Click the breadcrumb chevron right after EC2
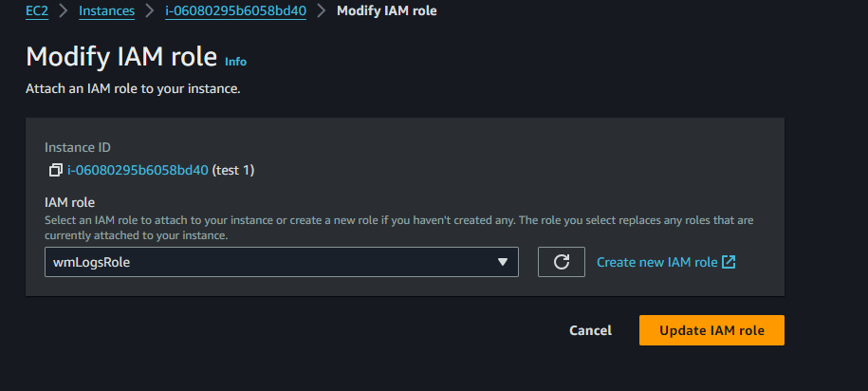The height and width of the screenshot is (391, 868). point(64,11)
